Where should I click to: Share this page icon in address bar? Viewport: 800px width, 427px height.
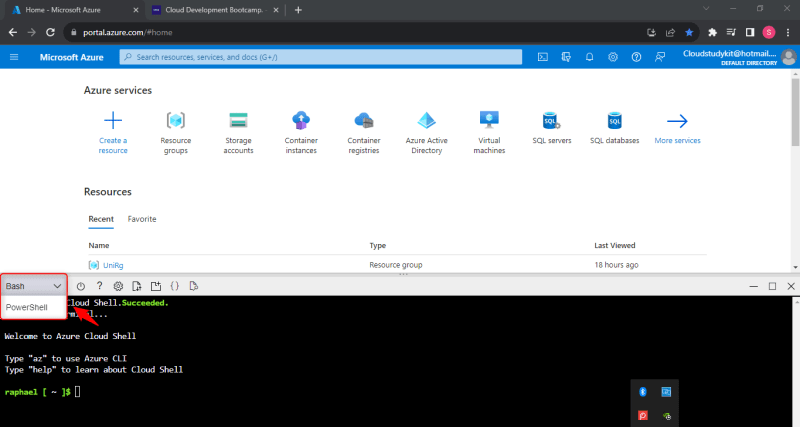coord(670,32)
